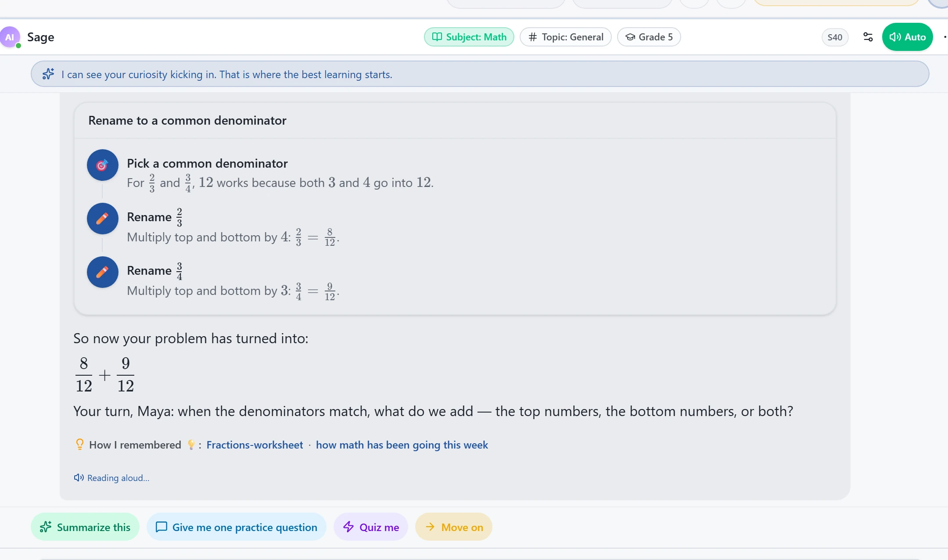The image size is (948, 560).
Task: Click the pencil icon beside Rename 3/4
Action: tap(102, 272)
